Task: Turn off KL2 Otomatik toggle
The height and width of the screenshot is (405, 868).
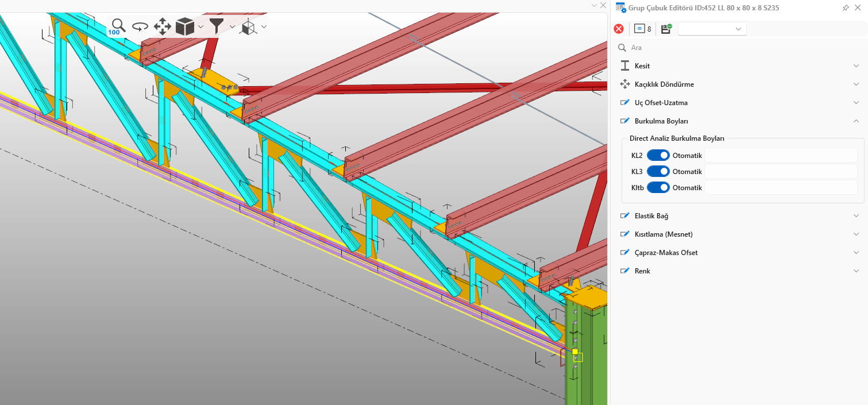Action: tap(658, 155)
